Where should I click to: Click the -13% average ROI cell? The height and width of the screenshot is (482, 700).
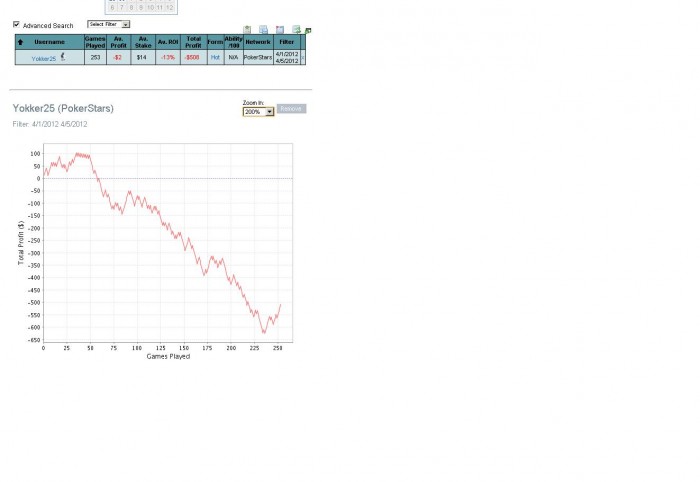pyautogui.click(x=168, y=57)
